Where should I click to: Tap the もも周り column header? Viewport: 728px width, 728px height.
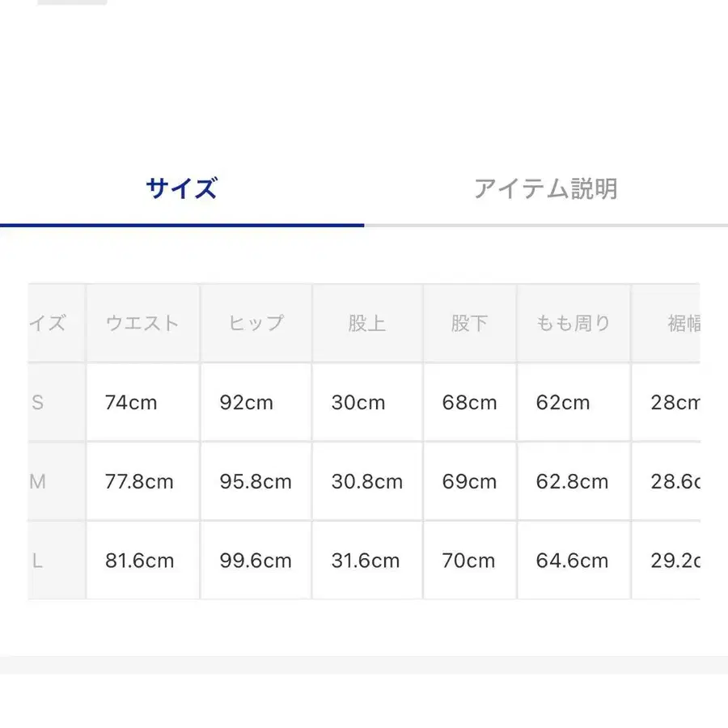pyautogui.click(x=573, y=324)
